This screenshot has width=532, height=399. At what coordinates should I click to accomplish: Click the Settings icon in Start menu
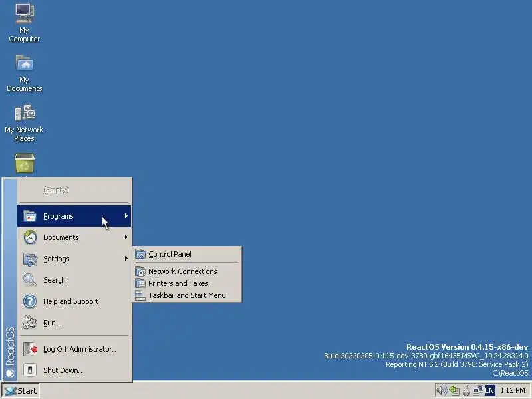point(30,259)
